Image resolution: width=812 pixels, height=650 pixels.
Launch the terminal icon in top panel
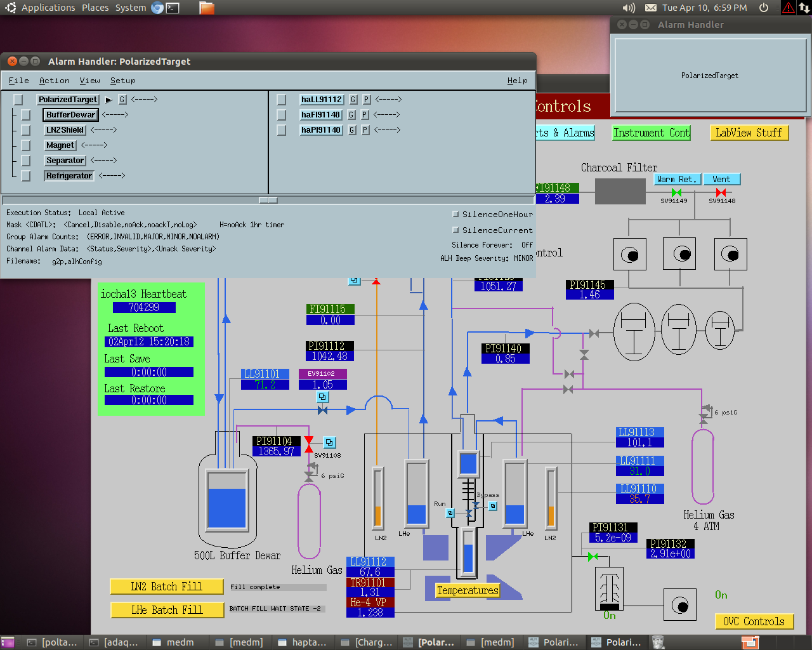(173, 8)
